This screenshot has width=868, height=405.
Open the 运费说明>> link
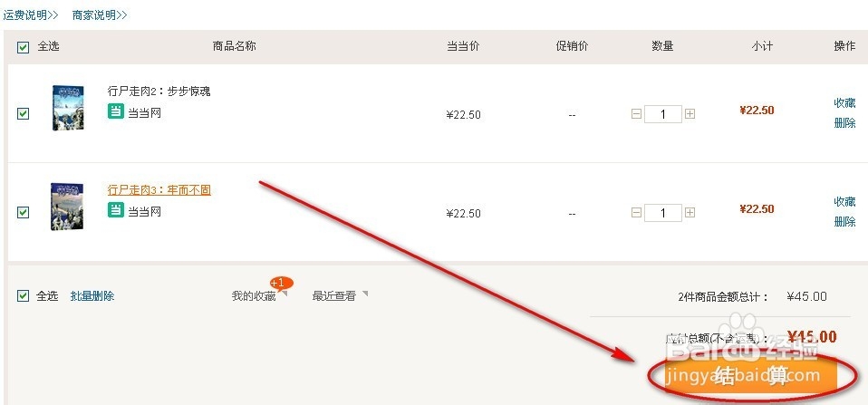coord(31,14)
